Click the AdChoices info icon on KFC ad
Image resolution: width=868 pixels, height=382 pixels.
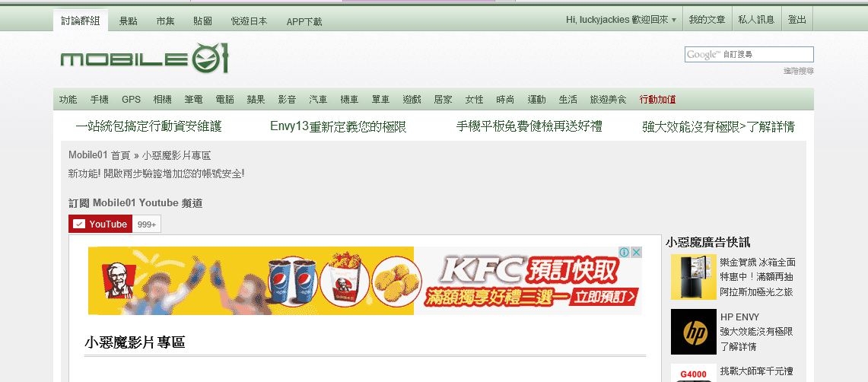[625, 253]
